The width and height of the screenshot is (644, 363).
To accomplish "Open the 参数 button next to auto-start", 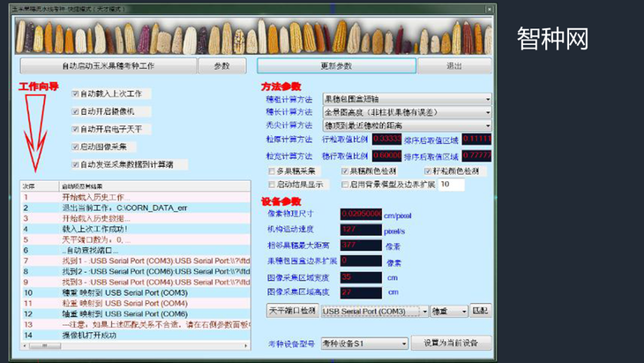I will (x=221, y=66).
